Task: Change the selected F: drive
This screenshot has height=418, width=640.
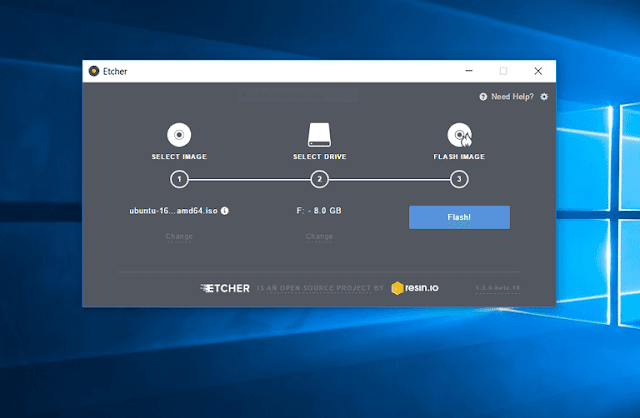Action: pyautogui.click(x=319, y=236)
